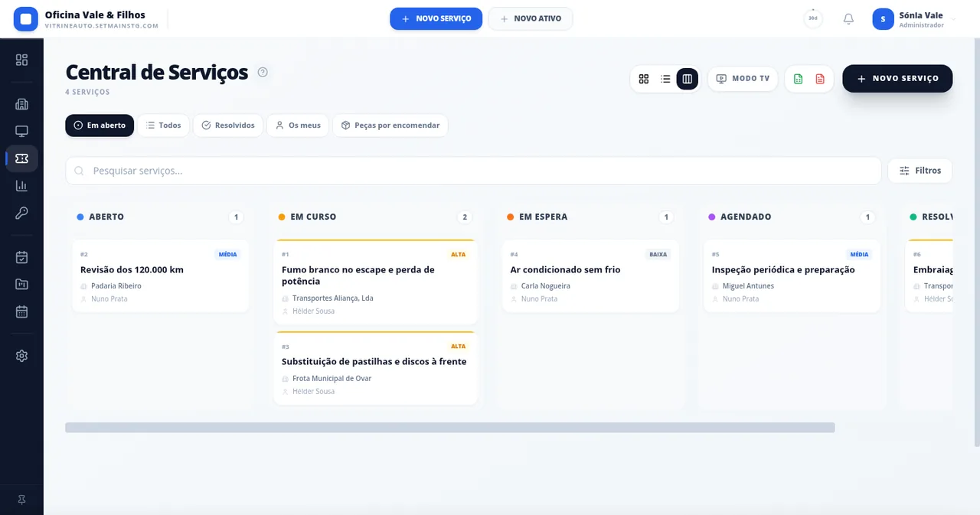Click the help icon beside Central de Serviços
980x515 pixels.
click(x=263, y=73)
